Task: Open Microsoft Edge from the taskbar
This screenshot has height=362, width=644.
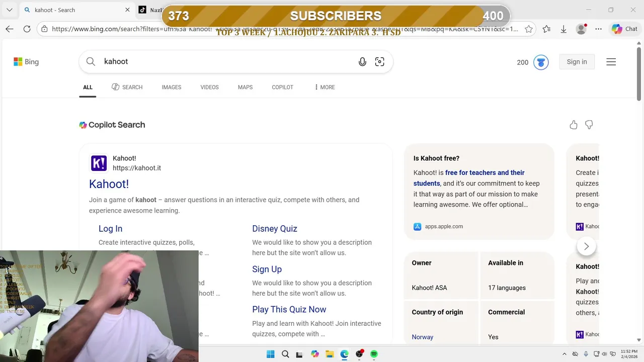Action: point(344,354)
